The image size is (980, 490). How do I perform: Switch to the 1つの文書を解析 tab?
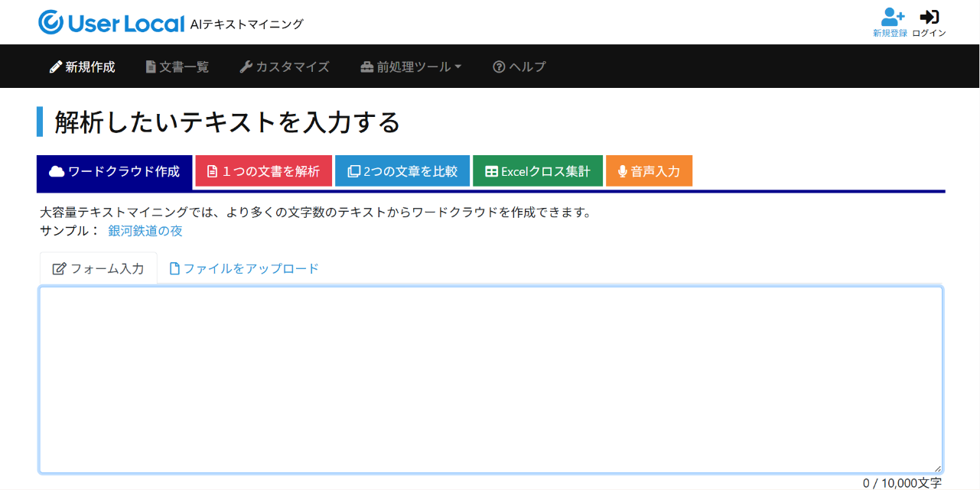click(x=263, y=171)
